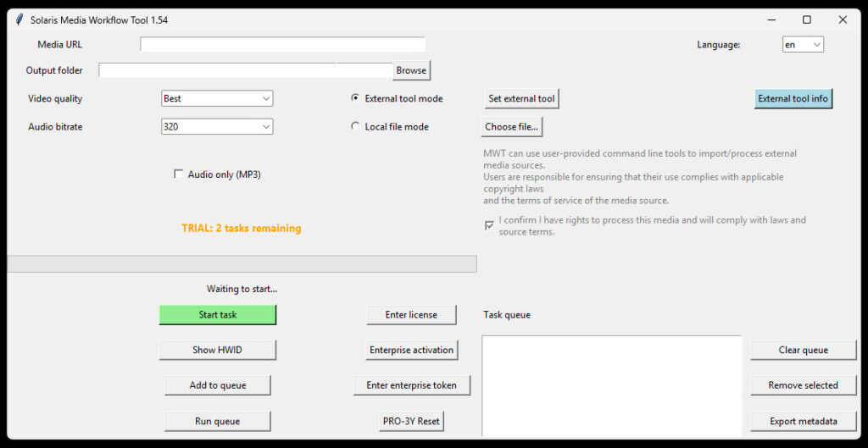868x448 pixels.
Task: Focus the Media URL input field
Action: 282,45
